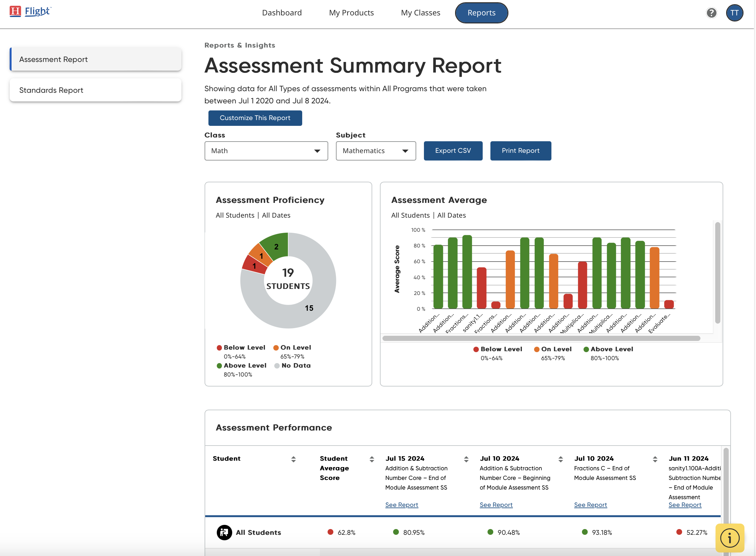756x556 pixels.
Task: Sort by Student column arrows
Action: pyautogui.click(x=293, y=459)
